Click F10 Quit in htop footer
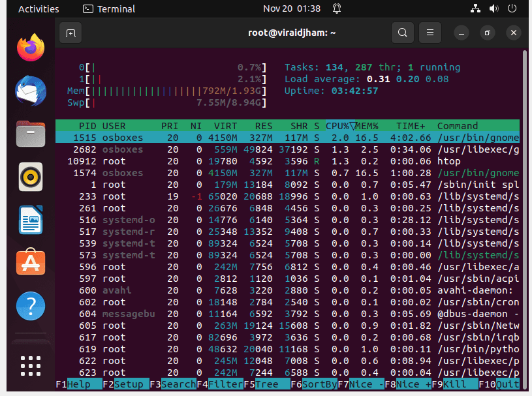 [x=499, y=384]
